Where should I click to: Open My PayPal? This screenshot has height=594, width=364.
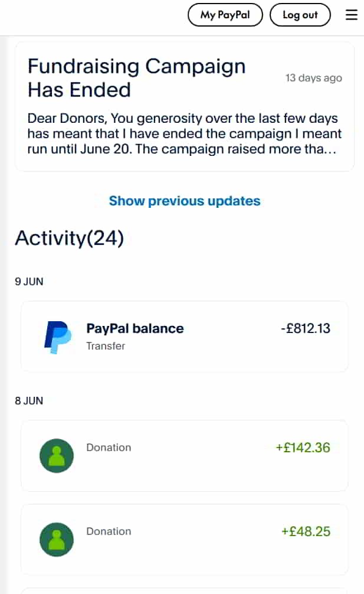225,15
